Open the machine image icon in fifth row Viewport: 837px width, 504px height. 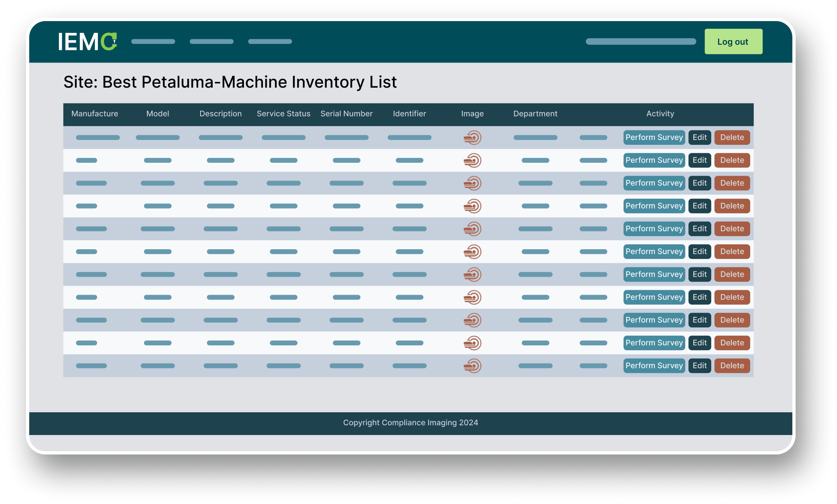point(472,229)
